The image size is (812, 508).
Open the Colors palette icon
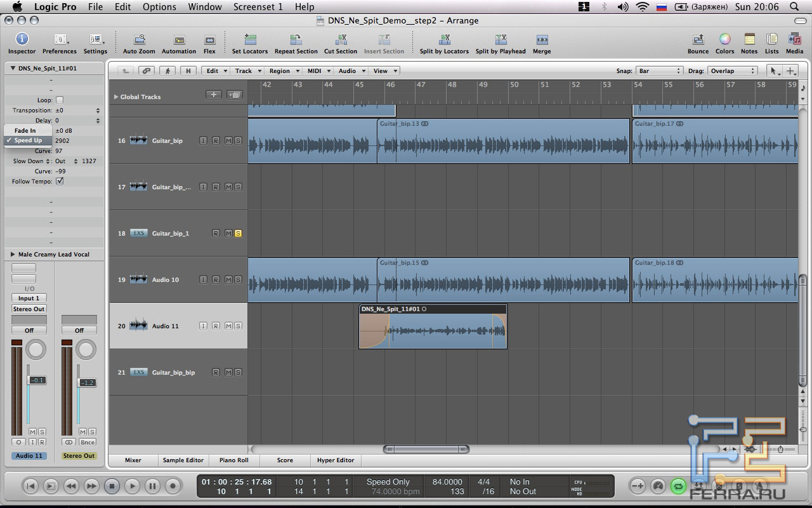[x=724, y=41]
